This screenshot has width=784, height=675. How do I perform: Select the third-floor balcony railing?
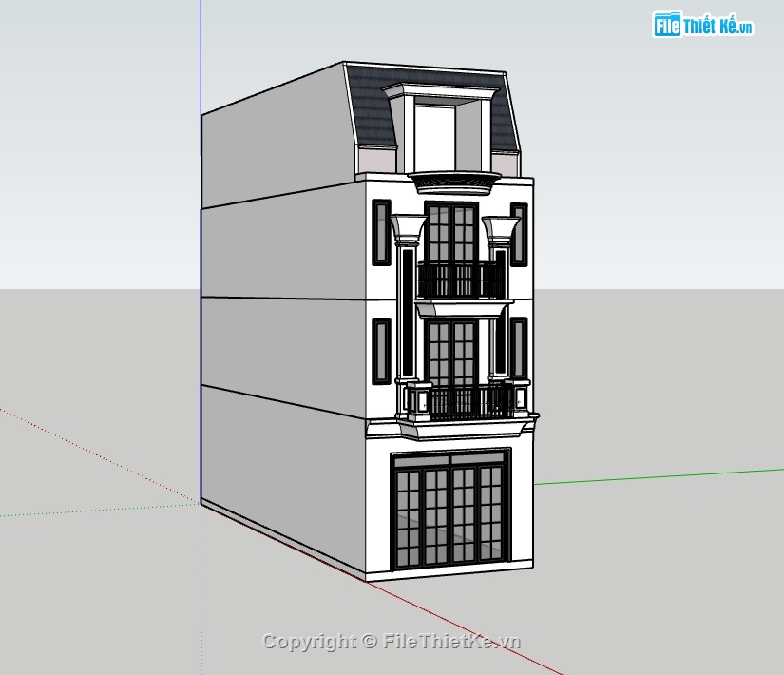[461, 280]
